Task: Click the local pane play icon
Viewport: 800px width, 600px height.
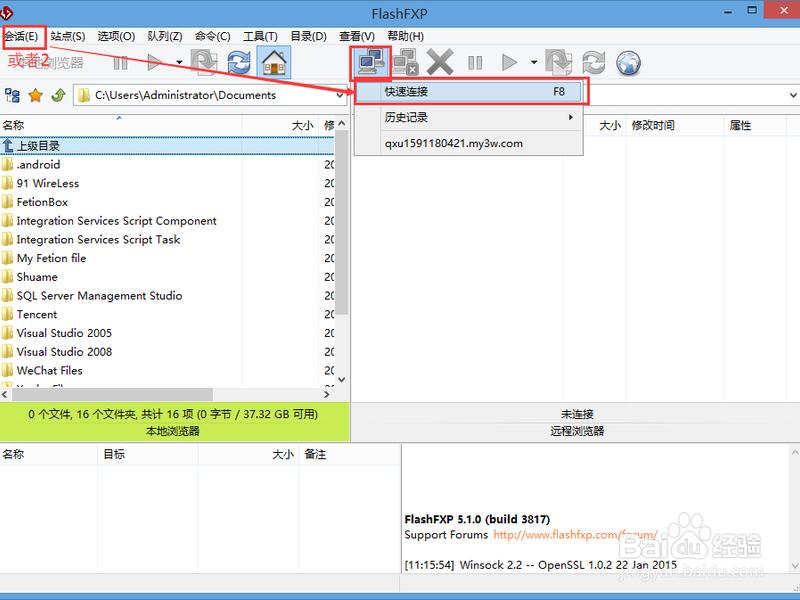Action: 154,63
